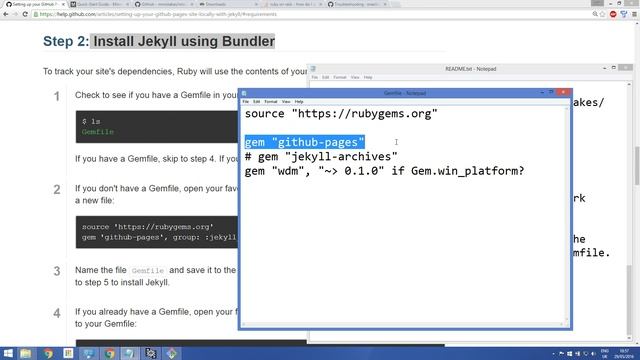Click the red Adblock extension icon
Screen dimensions: 640x360
pos(613,14)
